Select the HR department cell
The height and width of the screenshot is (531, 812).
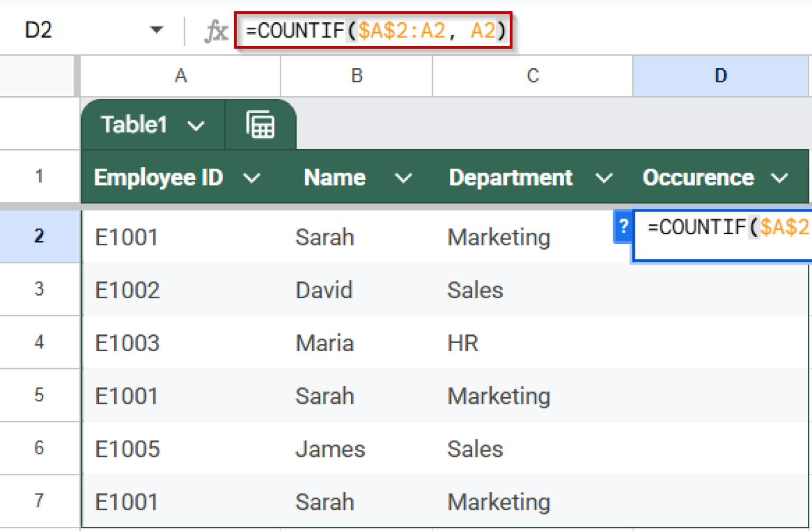(462, 343)
